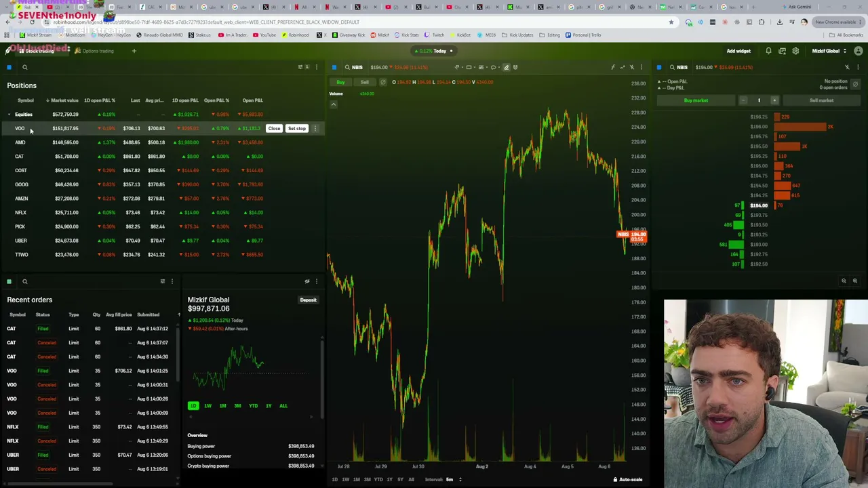Screen dimensions: 868x488
Task: Open the kebab menu in Recent orders widget
Action: (172, 281)
